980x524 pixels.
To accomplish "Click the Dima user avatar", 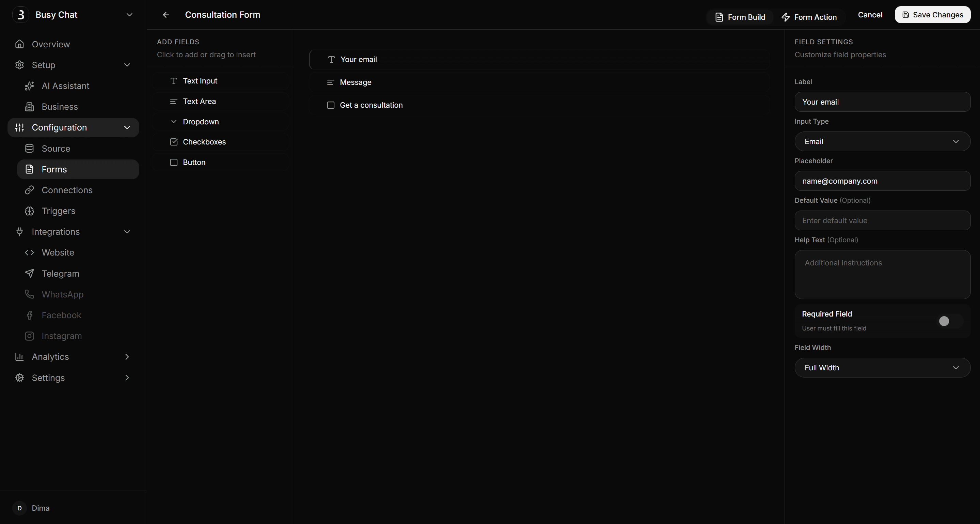I will 19,508.
